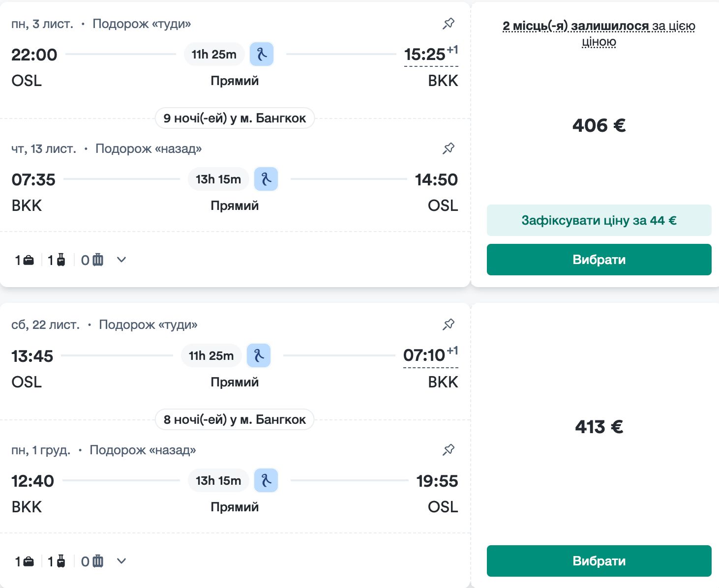Image resolution: width=719 pixels, height=588 pixels.
Task: Pin the Nov 13 return flight
Action: point(448,148)
